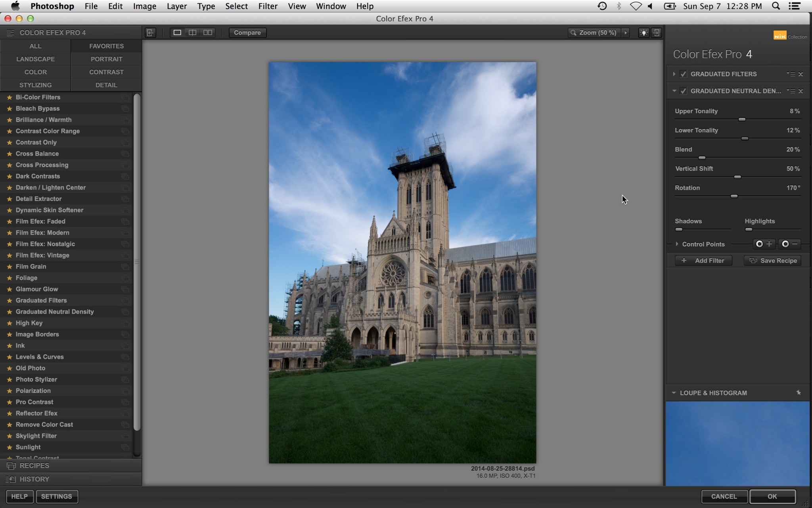Add a positive control point

pyautogui.click(x=764, y=244)
